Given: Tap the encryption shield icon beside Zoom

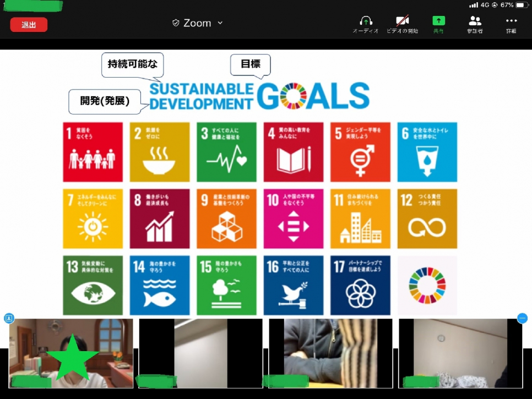Looking at the screenshot, I should point(176,23).
